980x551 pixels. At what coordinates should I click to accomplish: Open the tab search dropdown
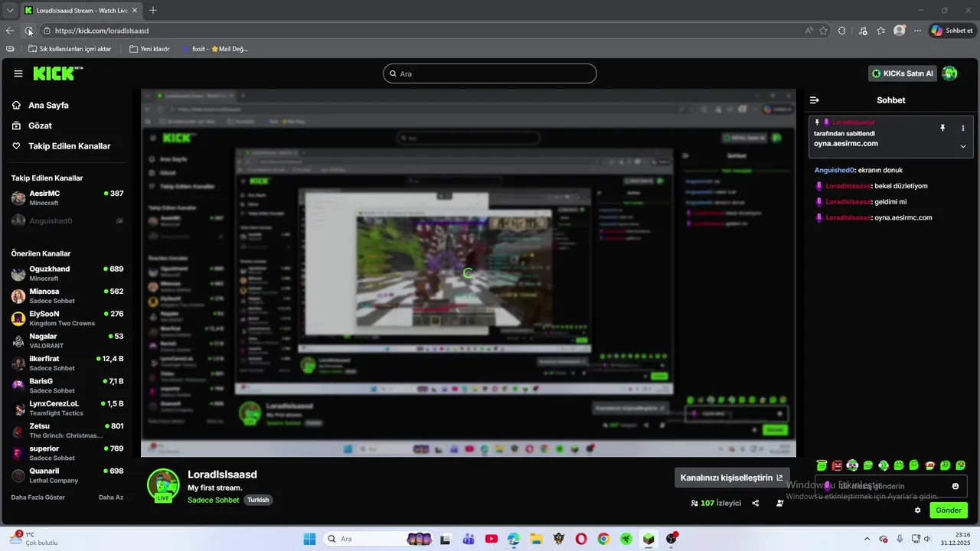point(9,10)
